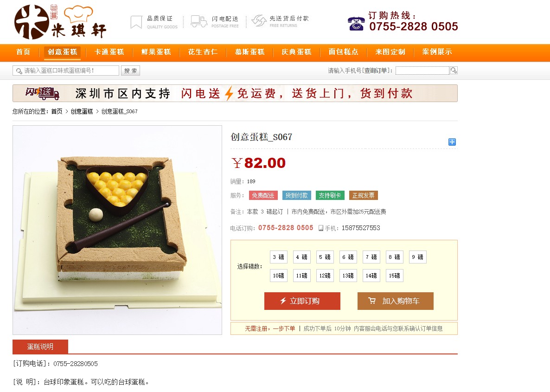This screenshot has height=392, width=550.
Task: Click the lightning delivery truck icon
Action: [x=199, y=21]
